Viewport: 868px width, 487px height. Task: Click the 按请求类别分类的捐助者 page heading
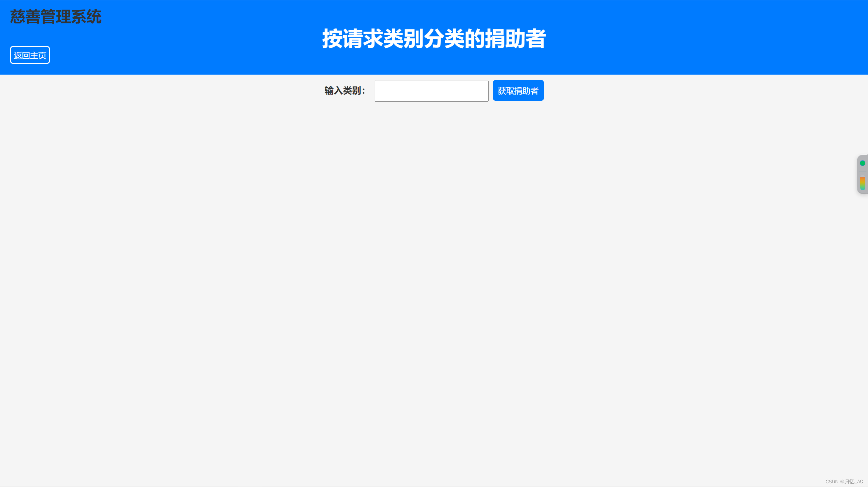coord(434,39)
